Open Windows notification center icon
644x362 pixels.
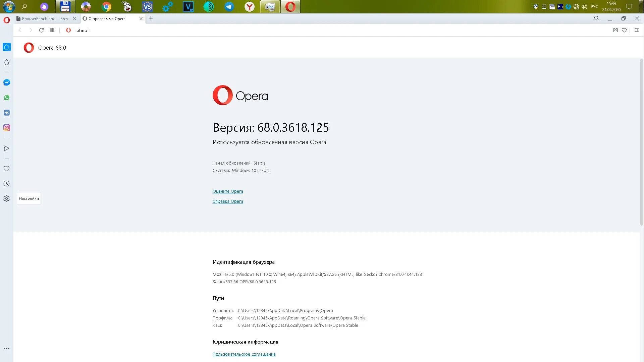[629, 6]
